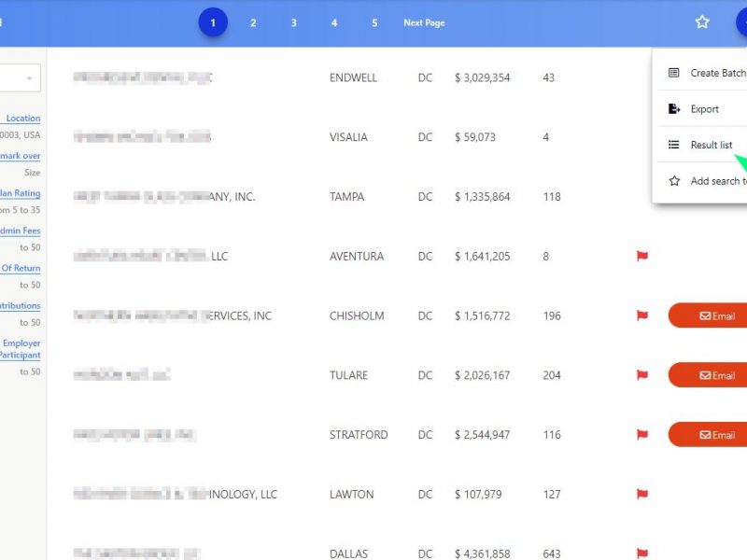Click the red flag in TULARE row
This screenshot has width=747, height=560.
(642, 375)
